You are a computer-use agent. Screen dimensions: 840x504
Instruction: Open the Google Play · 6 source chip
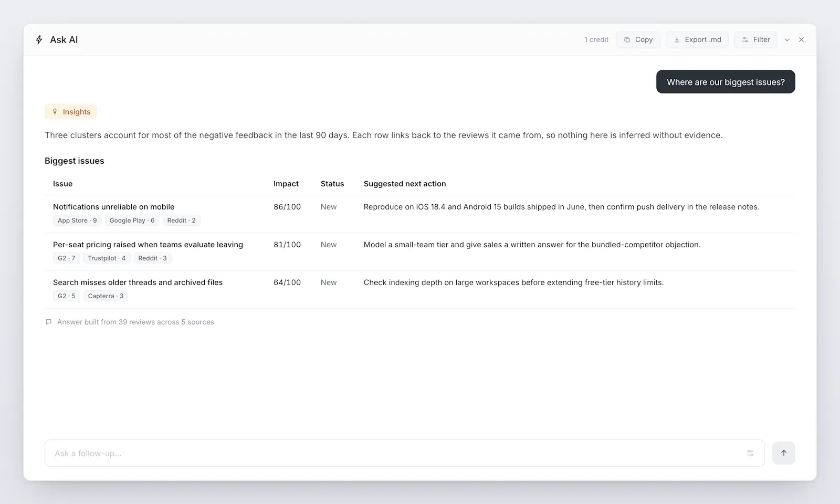132,220
